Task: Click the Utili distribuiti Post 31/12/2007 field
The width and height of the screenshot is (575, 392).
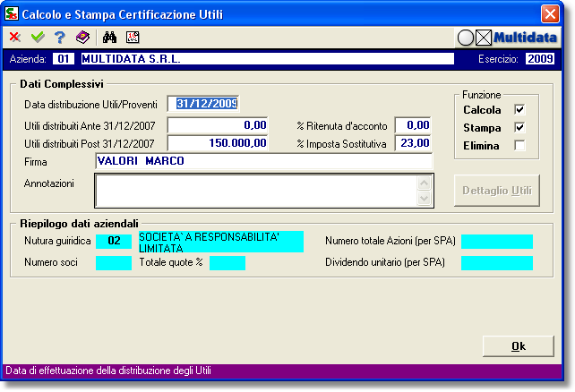Action: (x=218, y=143)
